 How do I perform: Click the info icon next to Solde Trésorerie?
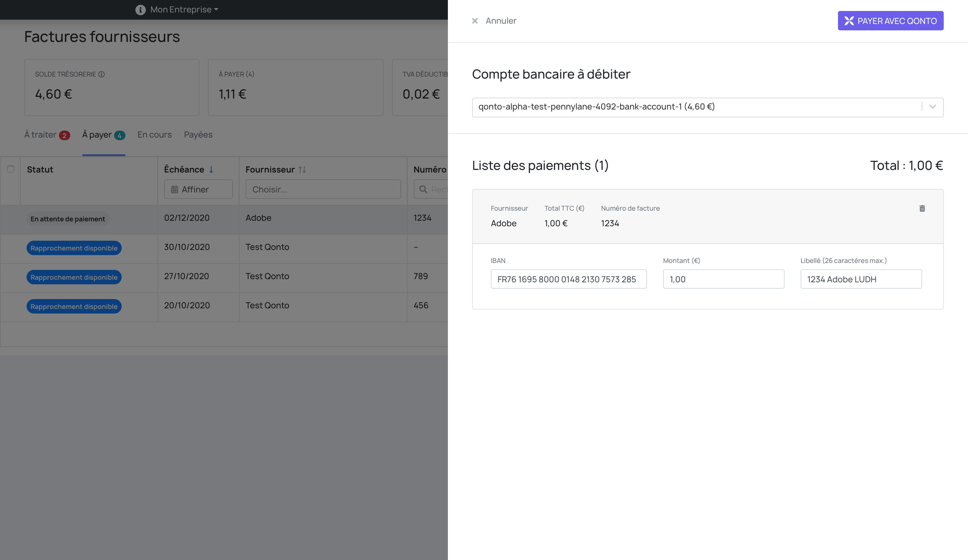[101, 74]
